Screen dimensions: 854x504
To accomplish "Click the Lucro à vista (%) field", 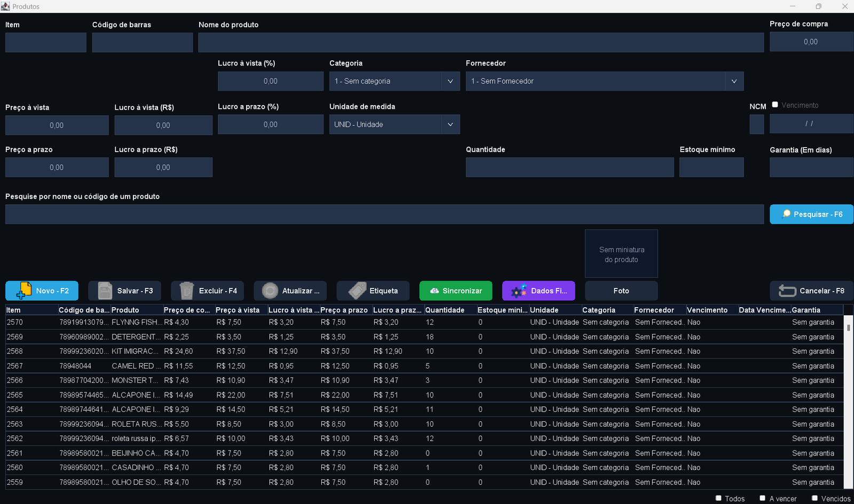I will tap(271, 81).
